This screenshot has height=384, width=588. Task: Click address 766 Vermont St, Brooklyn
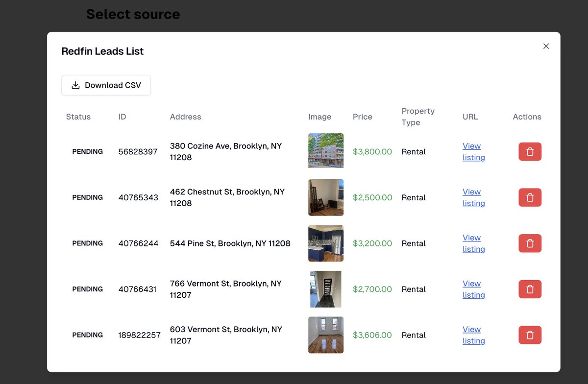point(226,289)
